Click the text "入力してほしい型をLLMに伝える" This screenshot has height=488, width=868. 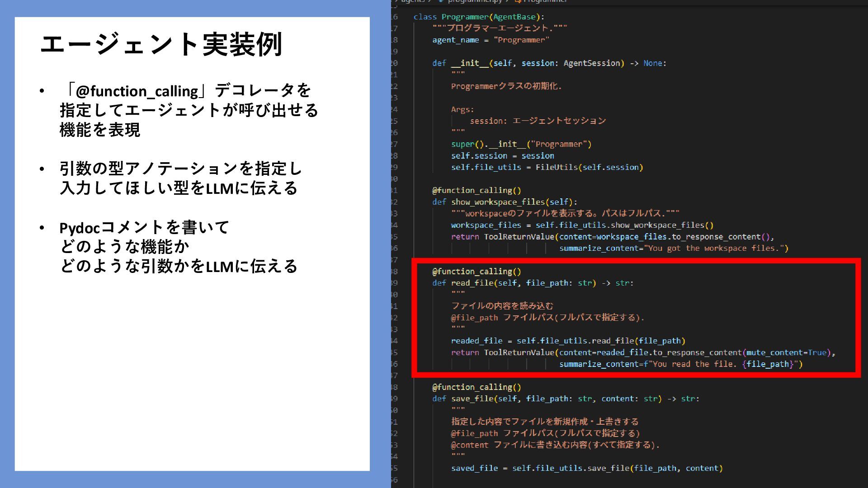(179, 188)
